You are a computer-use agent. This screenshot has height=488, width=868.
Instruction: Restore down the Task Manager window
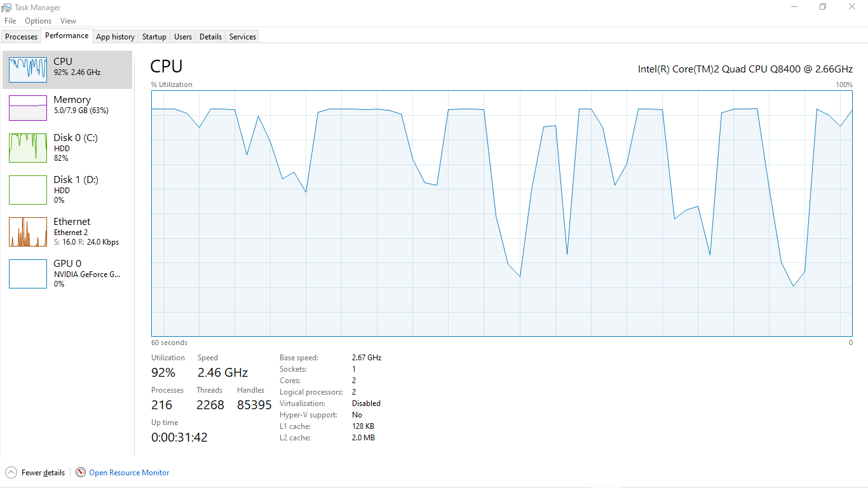[823, 7]
